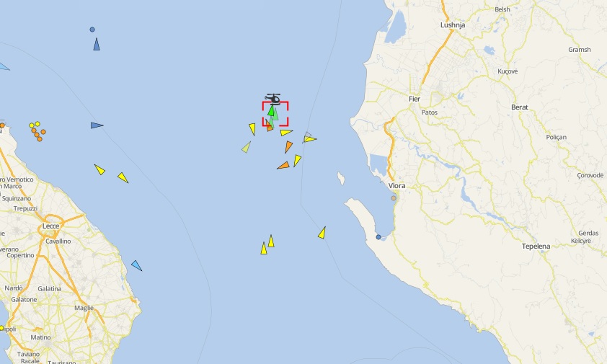Select the dark blue ship below the blue circle marker
Viewport: 607px width, 364px height.
click(x=97, y=44)
